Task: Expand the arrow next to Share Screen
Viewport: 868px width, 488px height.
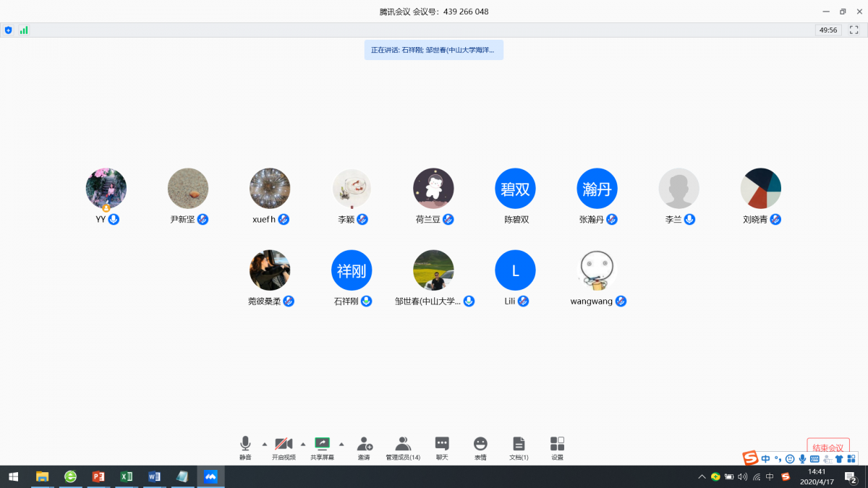Action: click(341, 444)
